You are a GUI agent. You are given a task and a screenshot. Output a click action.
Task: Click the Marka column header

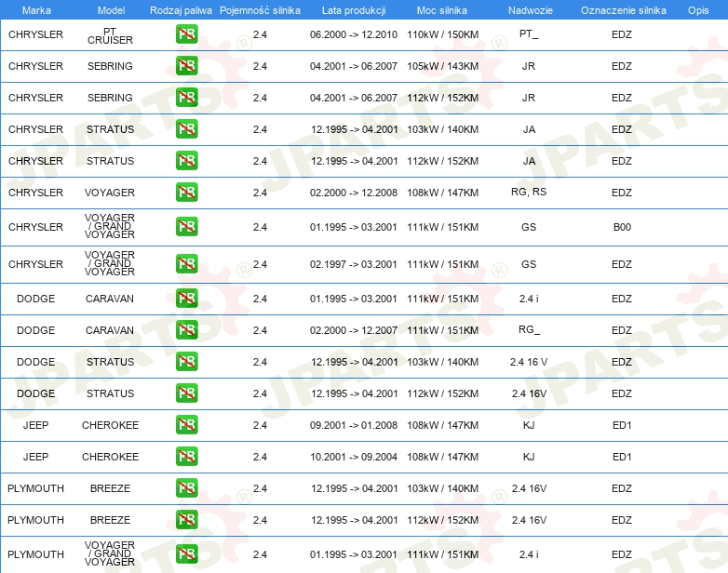(x=36, y=10)
